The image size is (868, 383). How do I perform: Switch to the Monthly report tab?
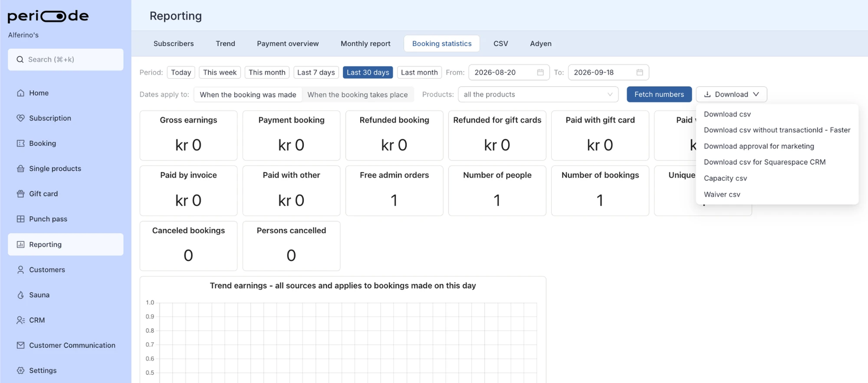[x=366, y=43]
